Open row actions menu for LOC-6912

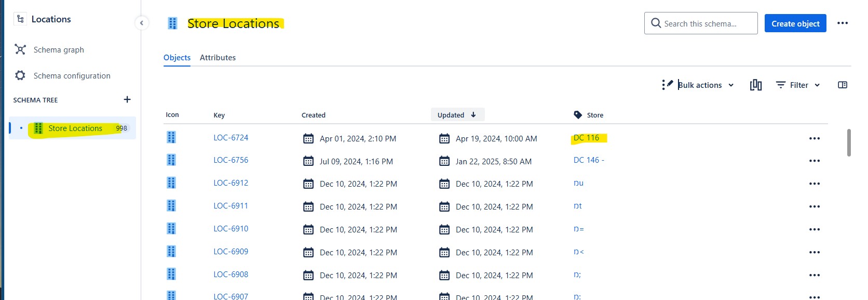[x=815, y=184]
